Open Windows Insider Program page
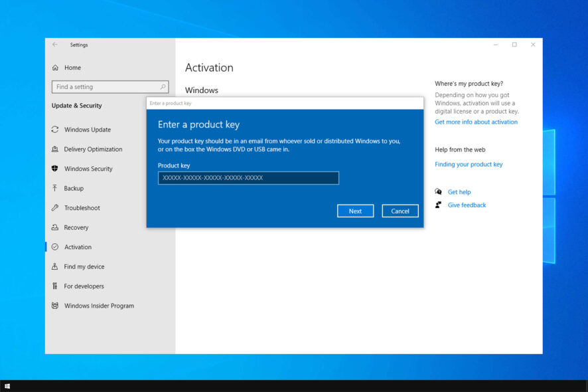Image resolution: width=588 pixels, height=392 pixels. (99, 305)
